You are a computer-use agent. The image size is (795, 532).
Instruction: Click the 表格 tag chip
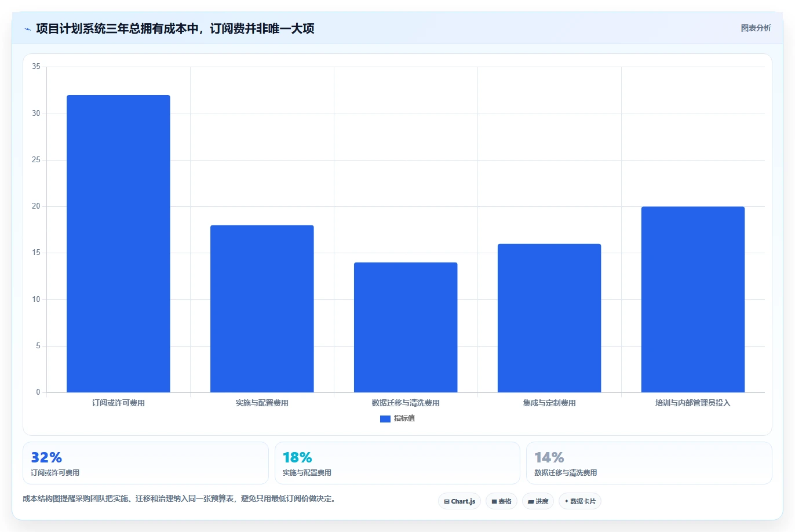(x=501, y=501)
